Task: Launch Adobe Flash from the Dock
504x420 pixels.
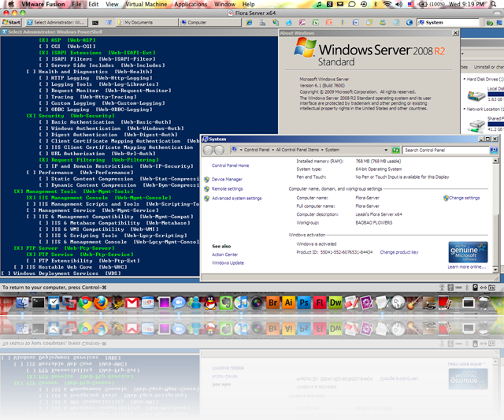Action: click(320, 303)
